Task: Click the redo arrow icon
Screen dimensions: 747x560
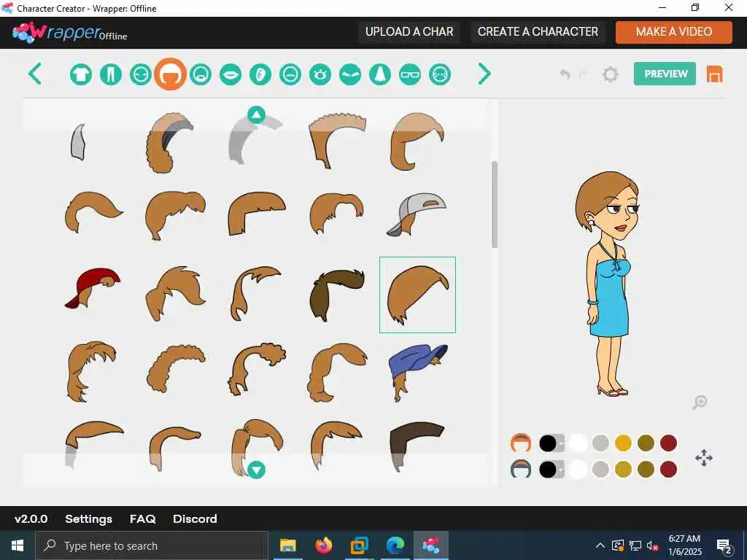Action: (x=583, y=74)
